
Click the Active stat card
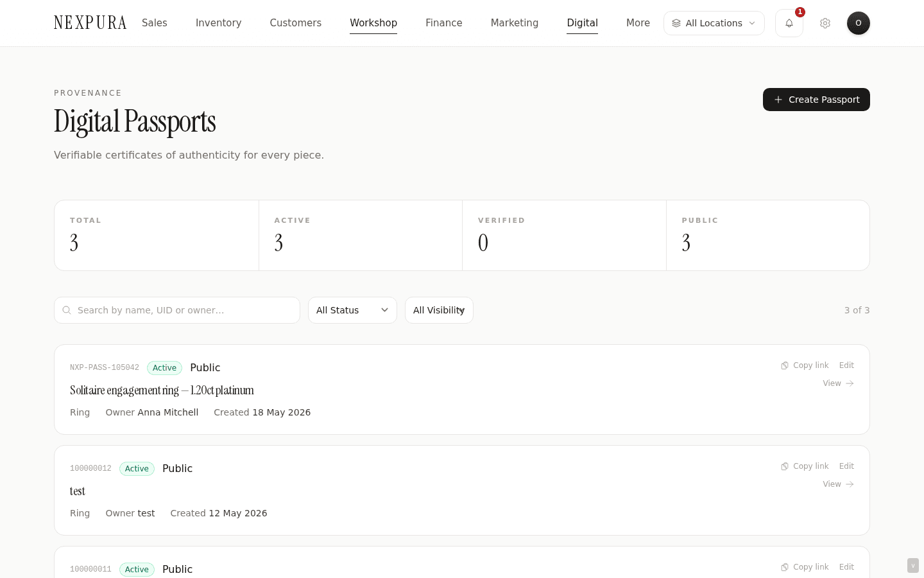click(361, 235)
